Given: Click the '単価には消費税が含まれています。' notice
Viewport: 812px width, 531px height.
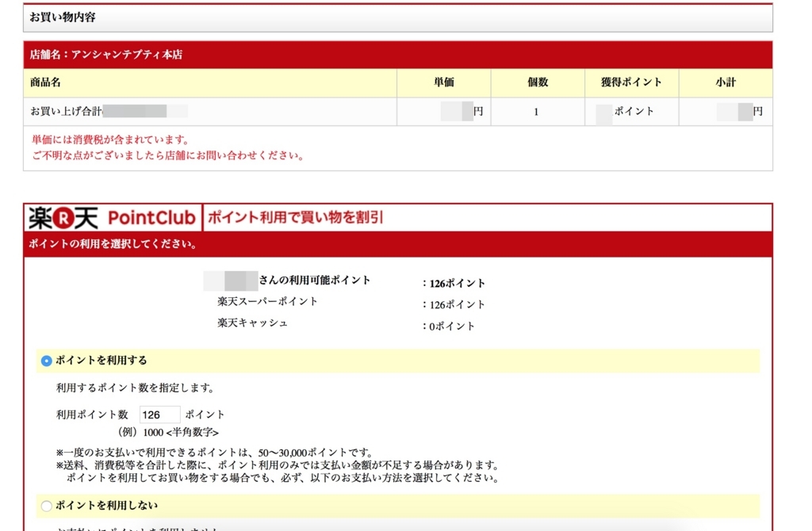Looking at the screenshot, I should 110,139.
